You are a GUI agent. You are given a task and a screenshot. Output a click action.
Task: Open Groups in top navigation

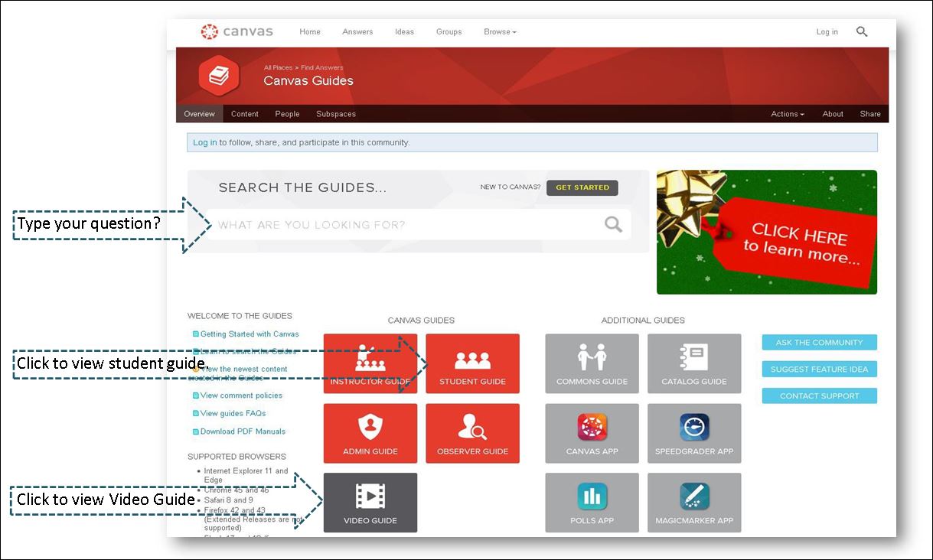(x=449, y=32)
